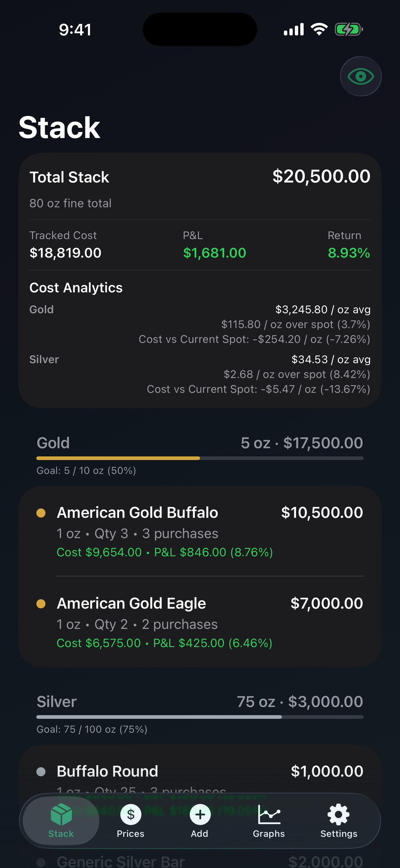The image size is (400, 868).
Task: Tap the gold dot beside American Gold Buffalo
Action: (41, 513)
